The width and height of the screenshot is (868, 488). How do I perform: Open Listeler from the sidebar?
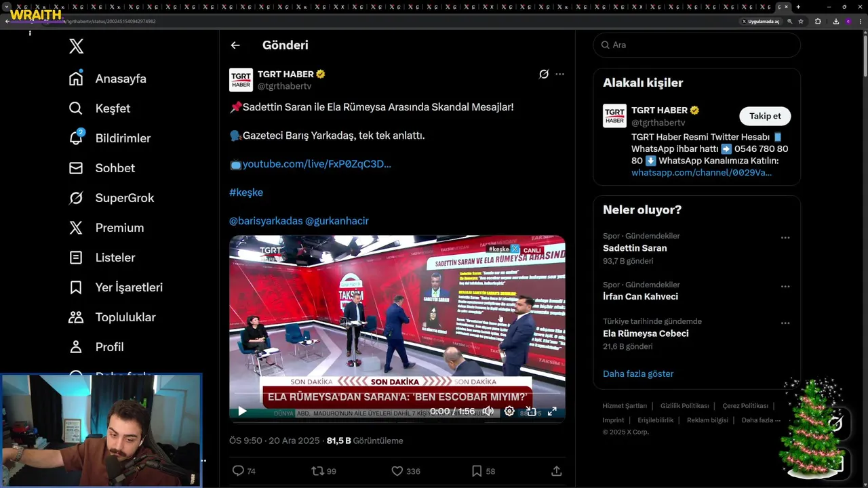pos(102,258)
